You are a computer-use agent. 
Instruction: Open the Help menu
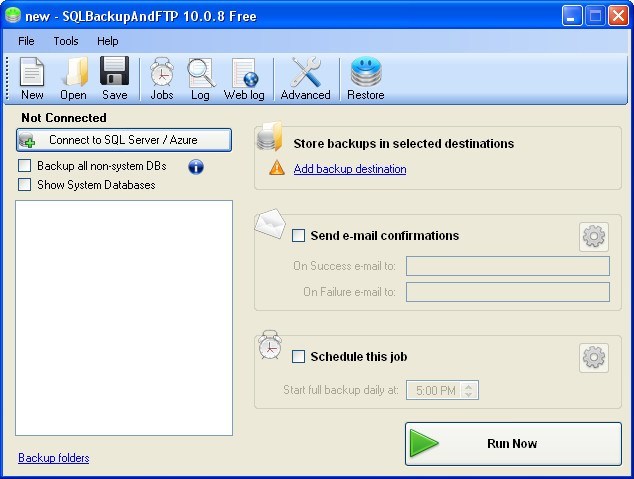click(x=108, y=41)
